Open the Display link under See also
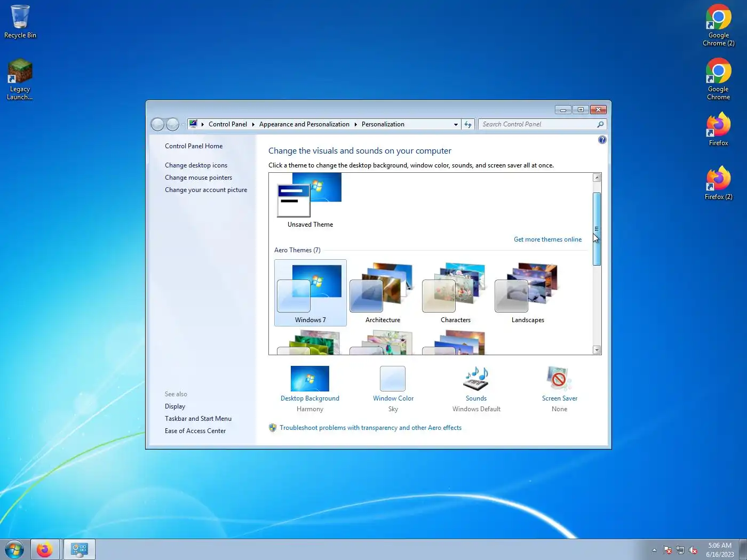This screenshot has width=747, height=560. click(175, 406)
